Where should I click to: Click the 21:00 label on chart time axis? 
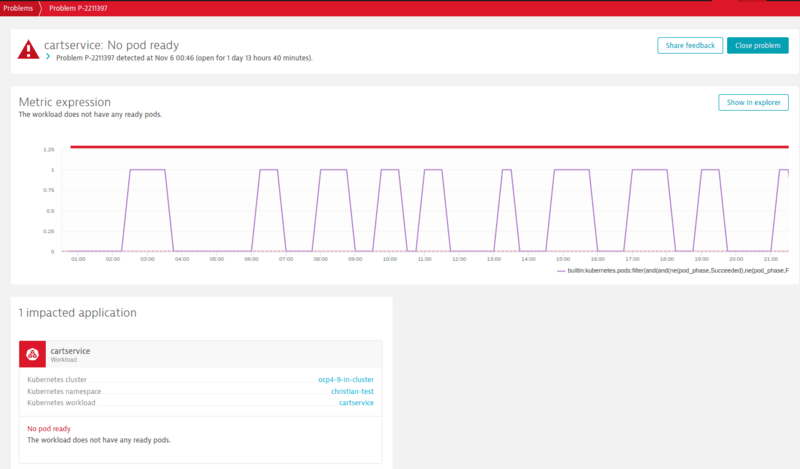click(770, 259)
